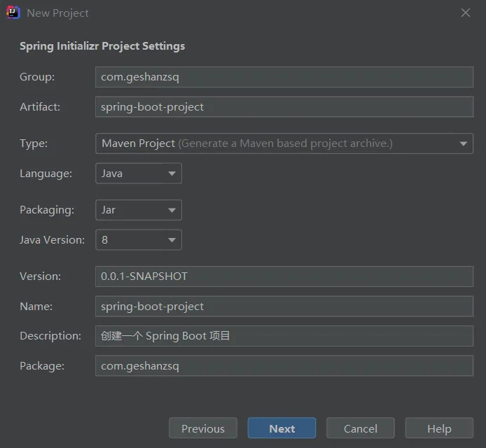Click the Version: label
The height and width of the screenshot is (448, 486).
coord(41,276)
